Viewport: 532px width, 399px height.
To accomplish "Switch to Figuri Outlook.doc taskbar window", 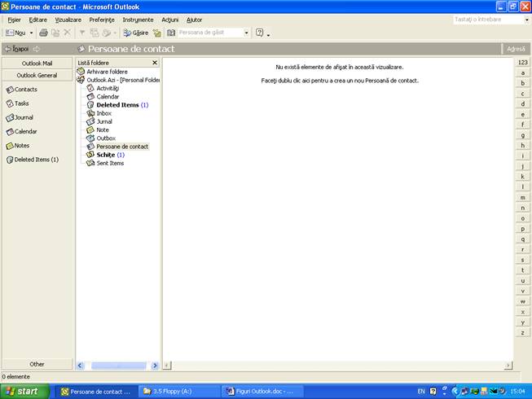I will click(262, 392).
